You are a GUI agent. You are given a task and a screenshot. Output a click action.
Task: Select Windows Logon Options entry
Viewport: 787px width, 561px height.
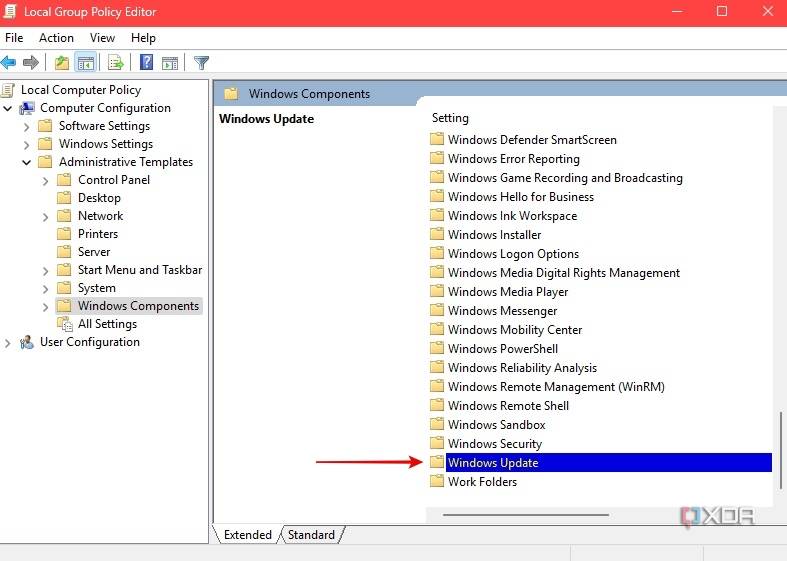pos(513,253)
